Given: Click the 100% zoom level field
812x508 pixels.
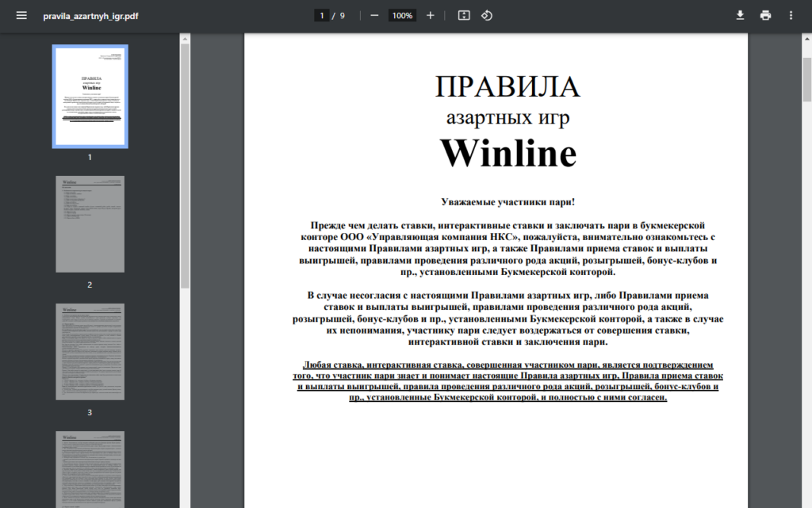Looking at the screenshot, I should [x=402, y=16].
